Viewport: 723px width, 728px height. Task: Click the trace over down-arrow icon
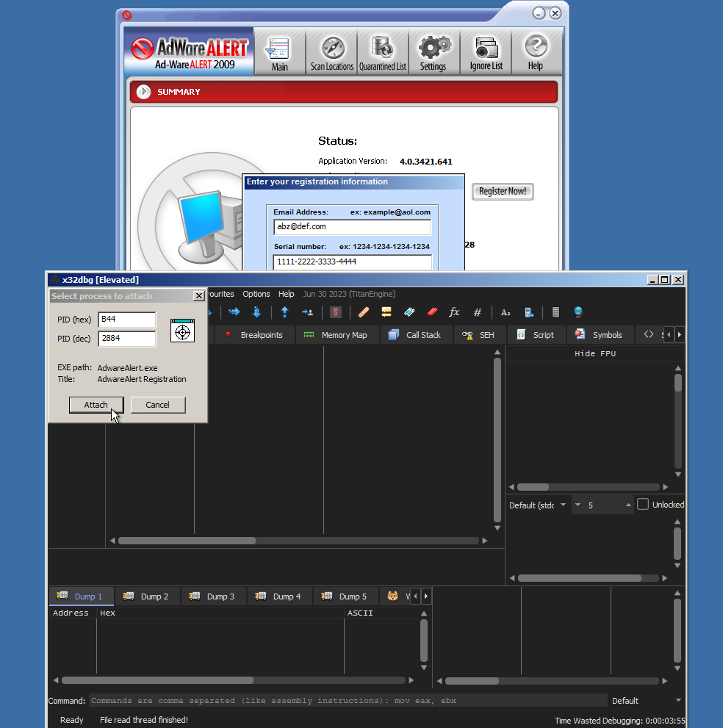point(256,312)
